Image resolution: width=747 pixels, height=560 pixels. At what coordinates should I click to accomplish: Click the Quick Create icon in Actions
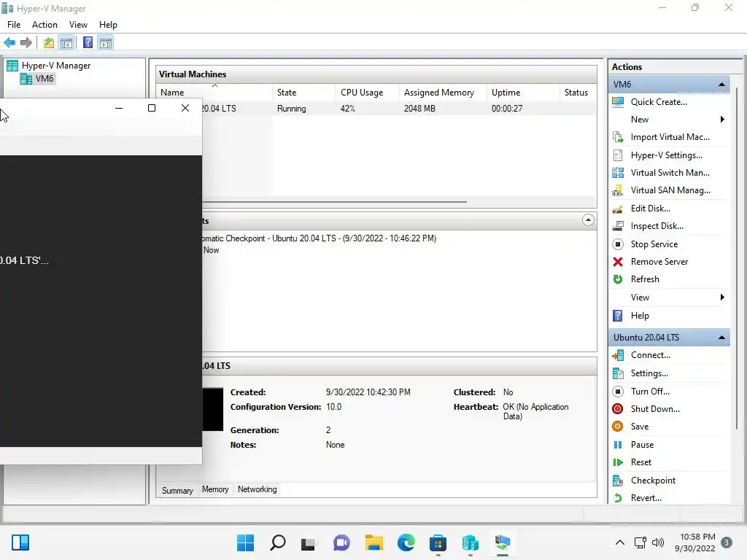(x=618, y=102)
